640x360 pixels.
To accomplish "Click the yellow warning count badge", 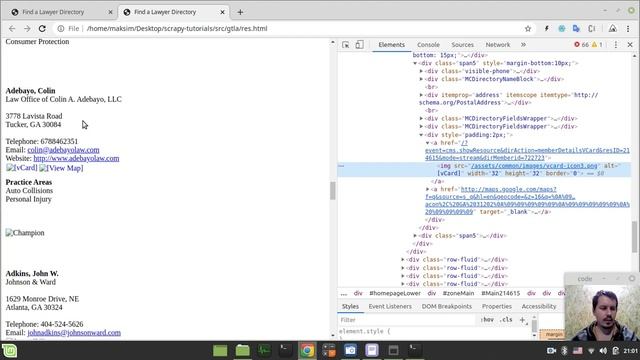I will pyautogui.click(x=597, y=44).
